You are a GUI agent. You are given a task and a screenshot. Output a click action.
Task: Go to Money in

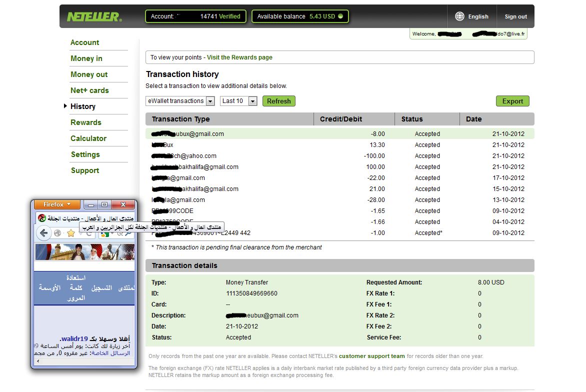click(x=86, y=58)
